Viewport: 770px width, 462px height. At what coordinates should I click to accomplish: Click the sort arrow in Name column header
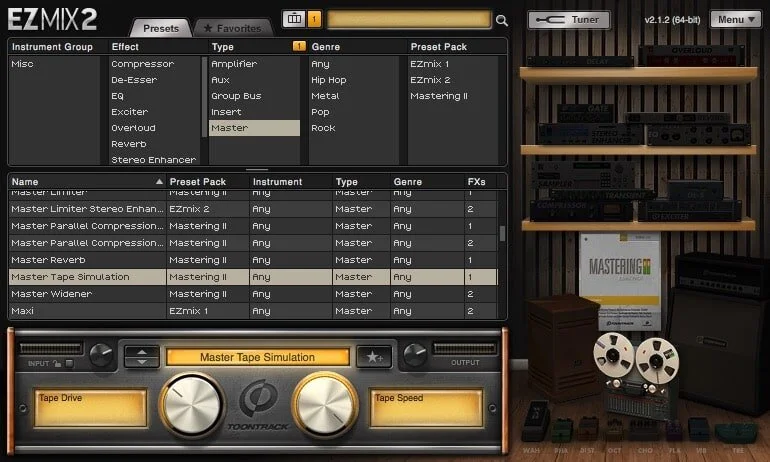coord(159,182)
